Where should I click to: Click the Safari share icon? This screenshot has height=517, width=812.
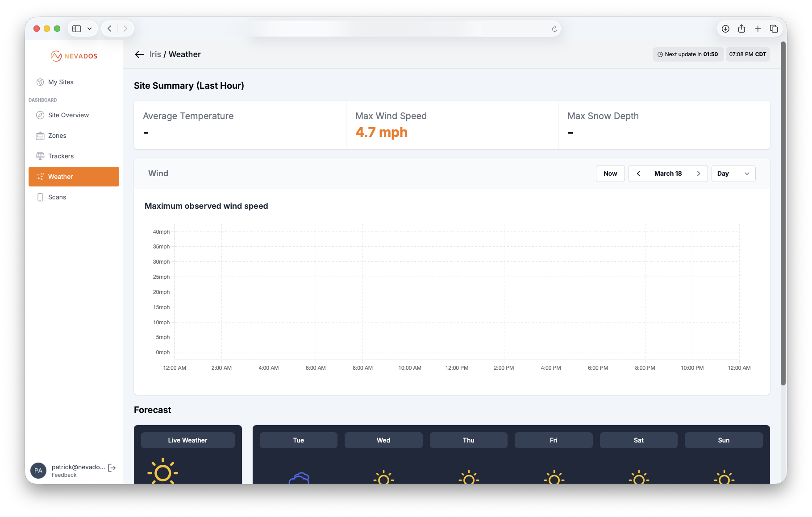pyautogui.click(x=741, y=28)
